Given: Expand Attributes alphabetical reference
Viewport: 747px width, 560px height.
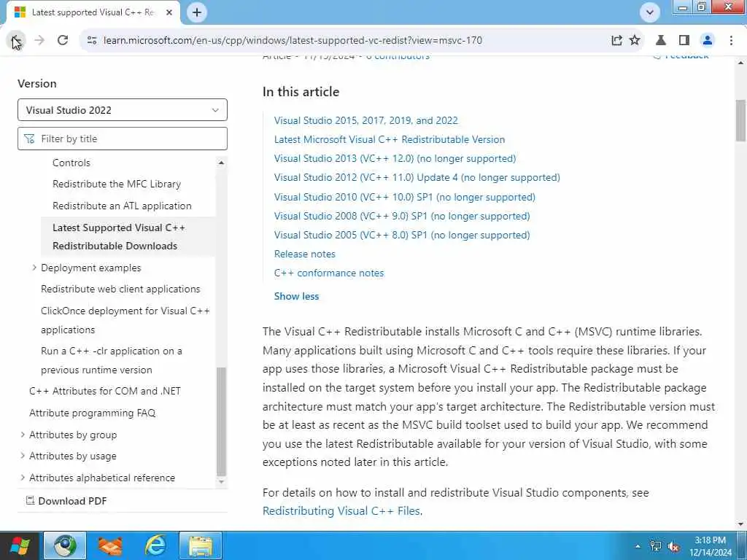Looking at the screenshot, I should [x=23, y=478].
